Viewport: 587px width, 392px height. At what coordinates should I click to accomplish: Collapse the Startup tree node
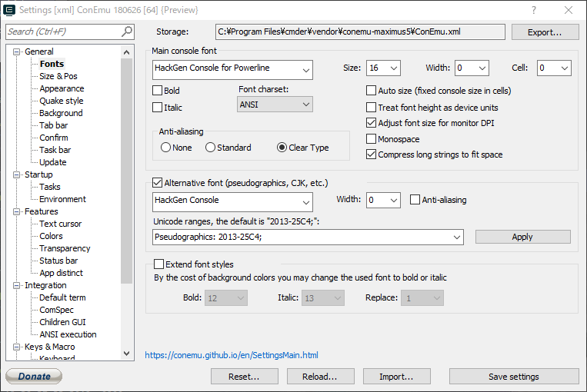(x=16, y=174)
